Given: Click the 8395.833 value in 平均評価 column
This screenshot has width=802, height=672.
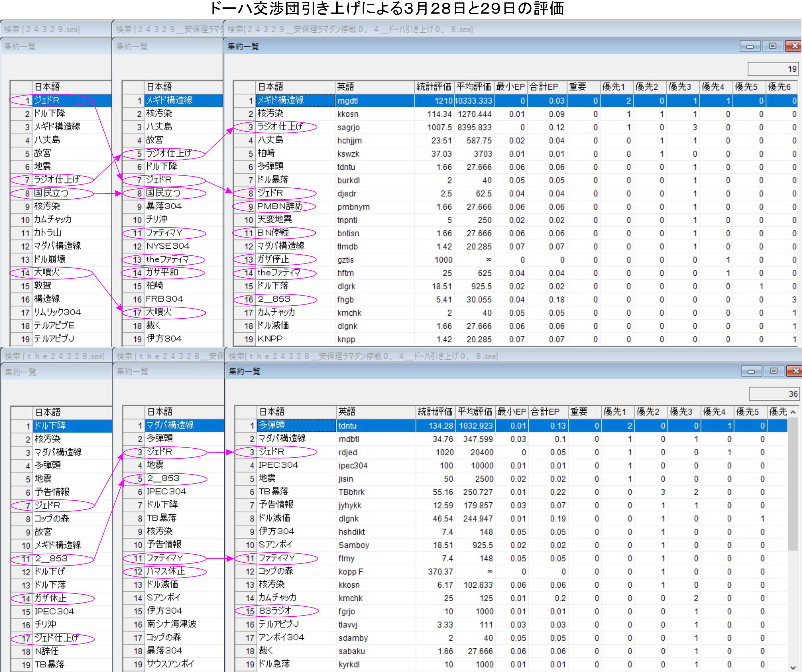Looking at the screenshot, I should coord(474,127).
